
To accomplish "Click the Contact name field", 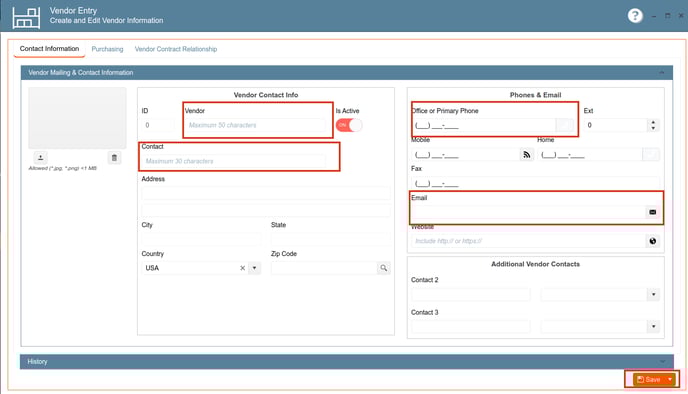I will [233, 161].
